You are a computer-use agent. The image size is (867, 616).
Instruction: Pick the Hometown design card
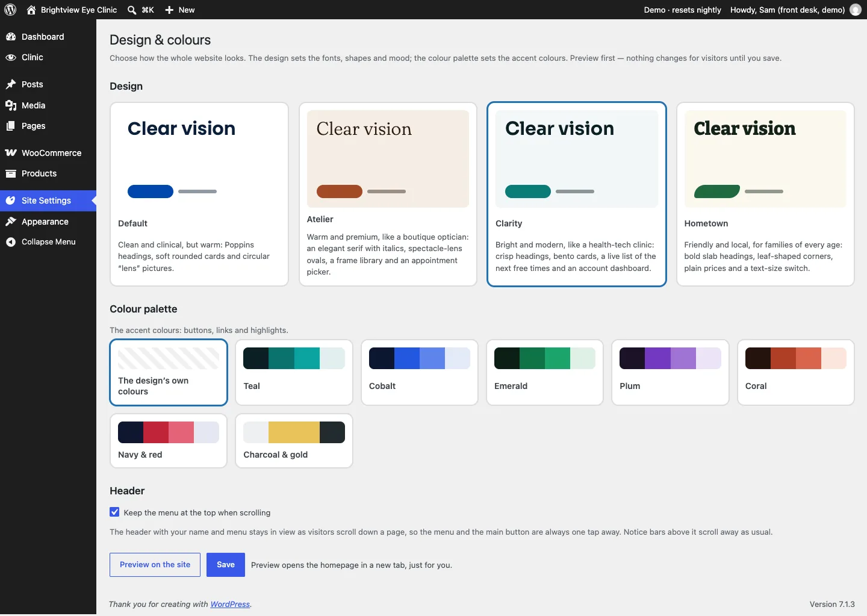point(765,194)
